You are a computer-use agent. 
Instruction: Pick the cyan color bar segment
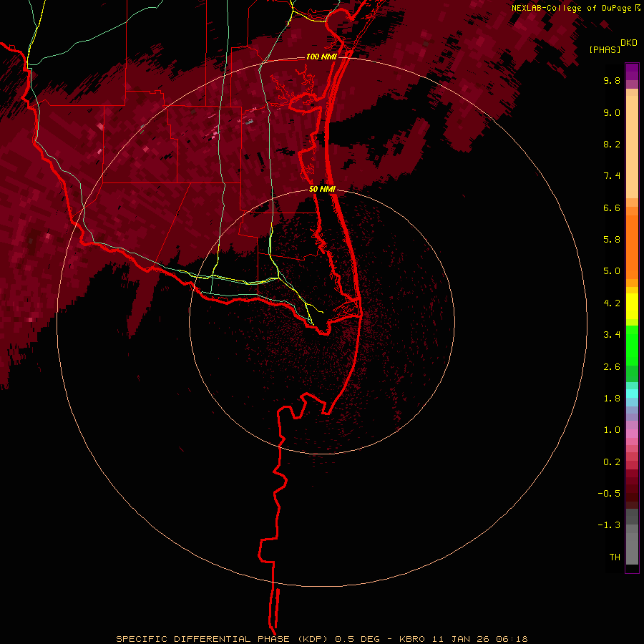632,394
